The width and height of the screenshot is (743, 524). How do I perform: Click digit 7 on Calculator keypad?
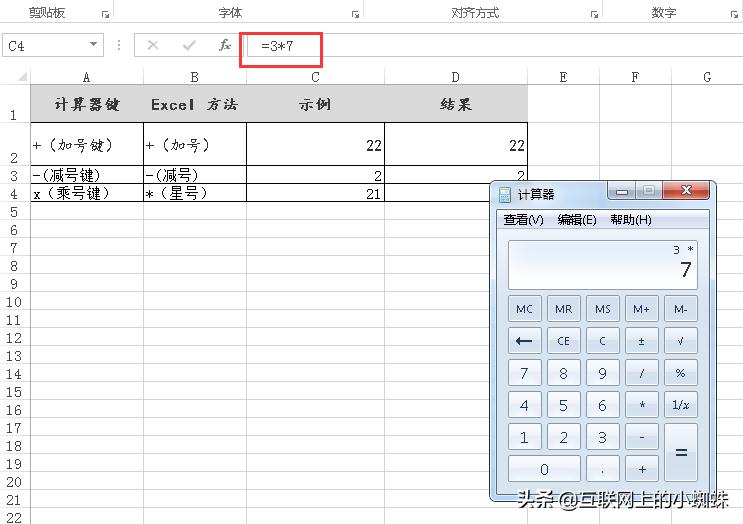pyautogui.click(x=525, y=373)
